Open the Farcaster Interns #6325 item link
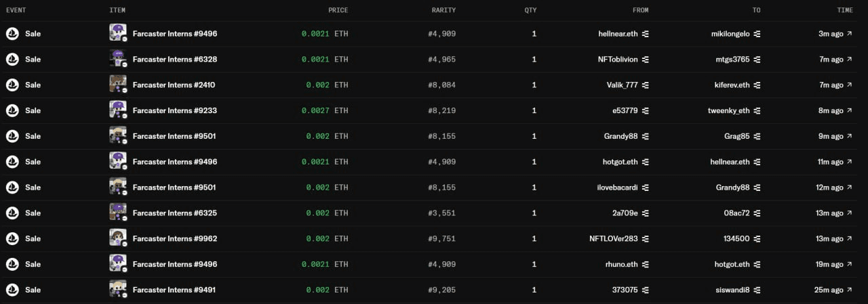 (x=174, y=213)
